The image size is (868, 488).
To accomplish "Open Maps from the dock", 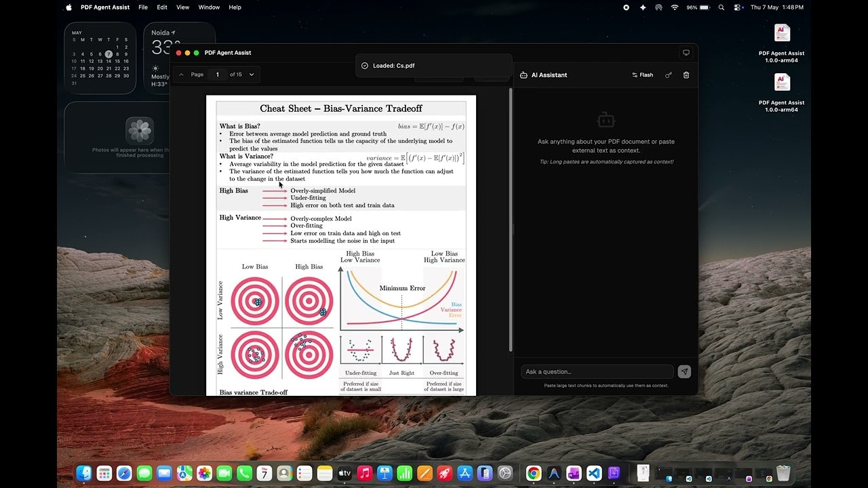I will (x=184, y=473).
